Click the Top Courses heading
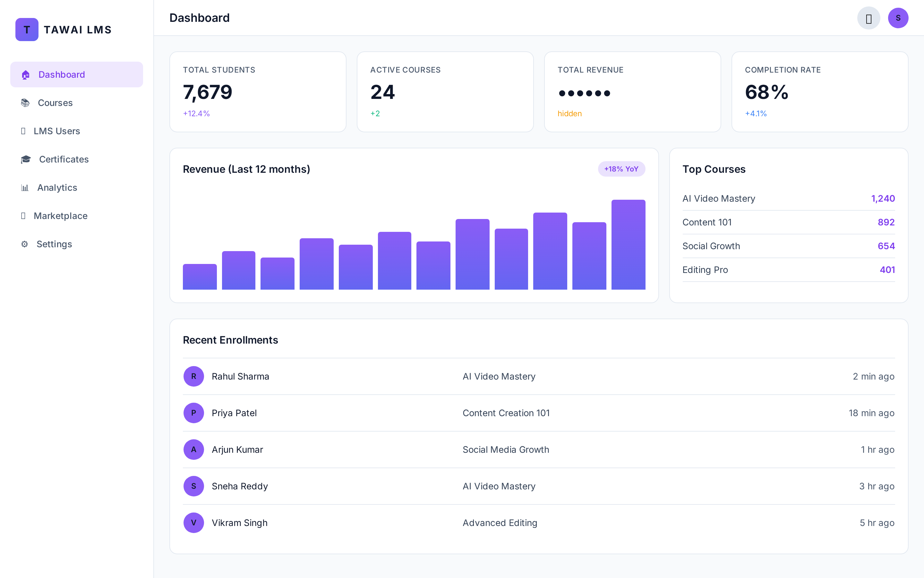This screenshot has width=924, height=578. point(714,169)
